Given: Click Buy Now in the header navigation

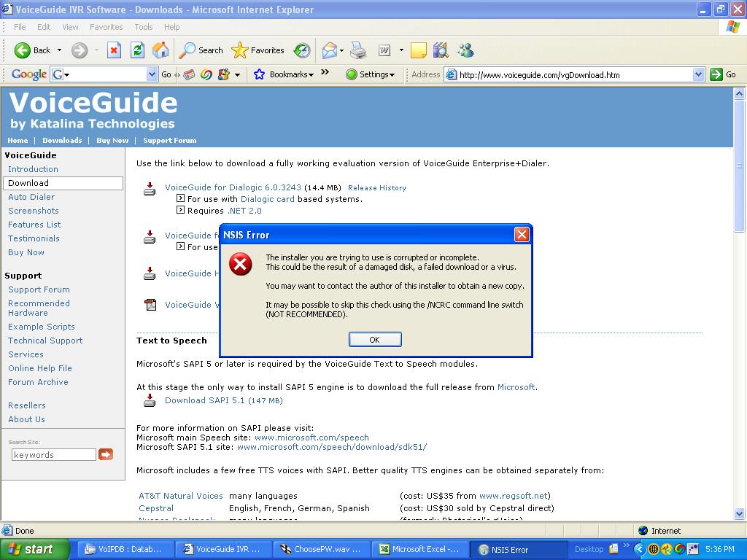Looking at the screenshot, I should (x=112, y=141).
